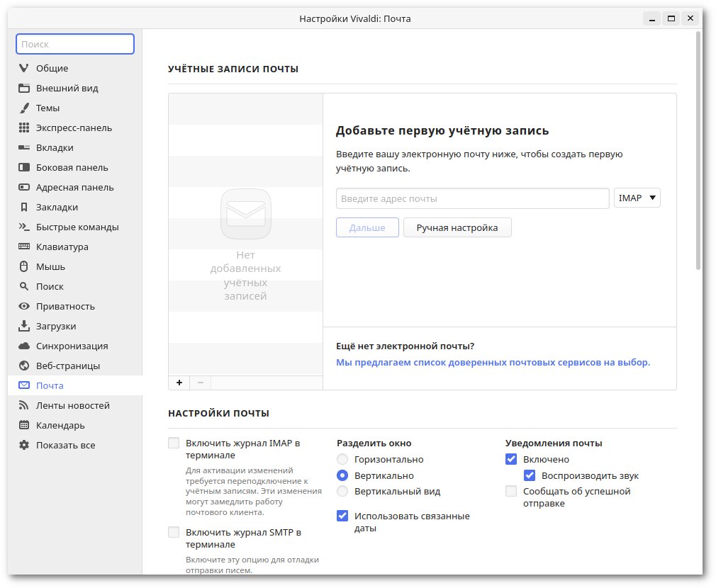716x588 pixels.
Task: Click the minus button to remove account
Action: (x=201, y=383)
